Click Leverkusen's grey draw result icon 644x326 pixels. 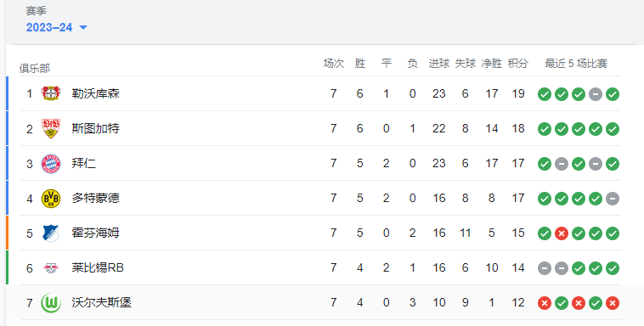[x=596, y=94]
